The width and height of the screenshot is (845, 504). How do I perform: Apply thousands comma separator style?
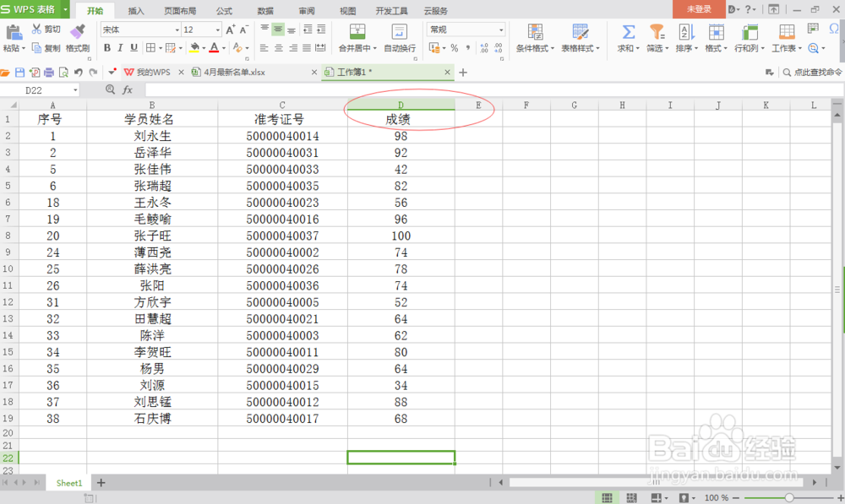(468, 48)
